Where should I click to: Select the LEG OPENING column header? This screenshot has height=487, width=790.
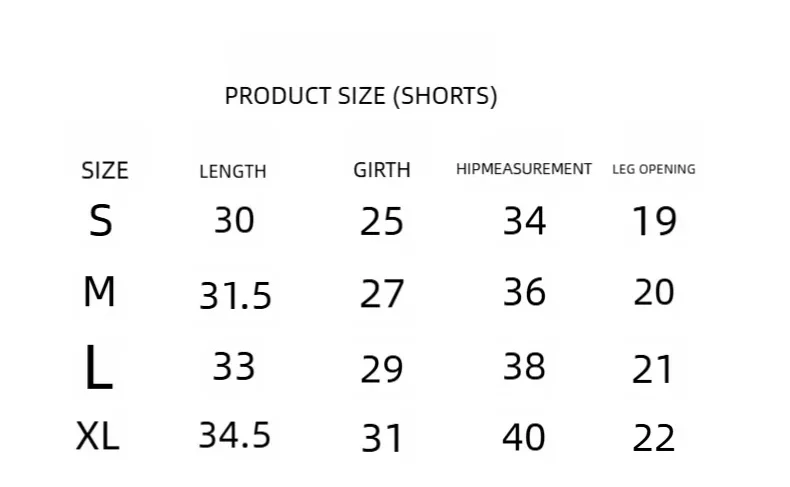tap(654, 169)
